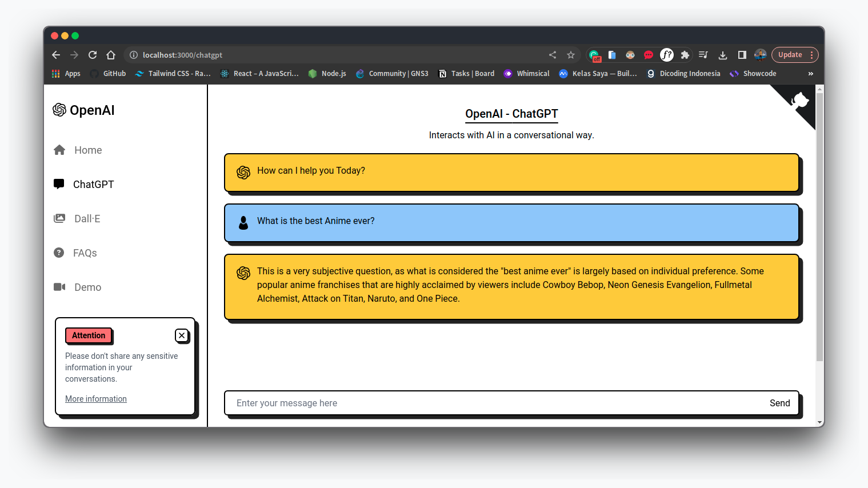Open the Dicoding Indonesia bookmark
The image size is (868, 488).
pyautogui.click(x=683, y=74)
